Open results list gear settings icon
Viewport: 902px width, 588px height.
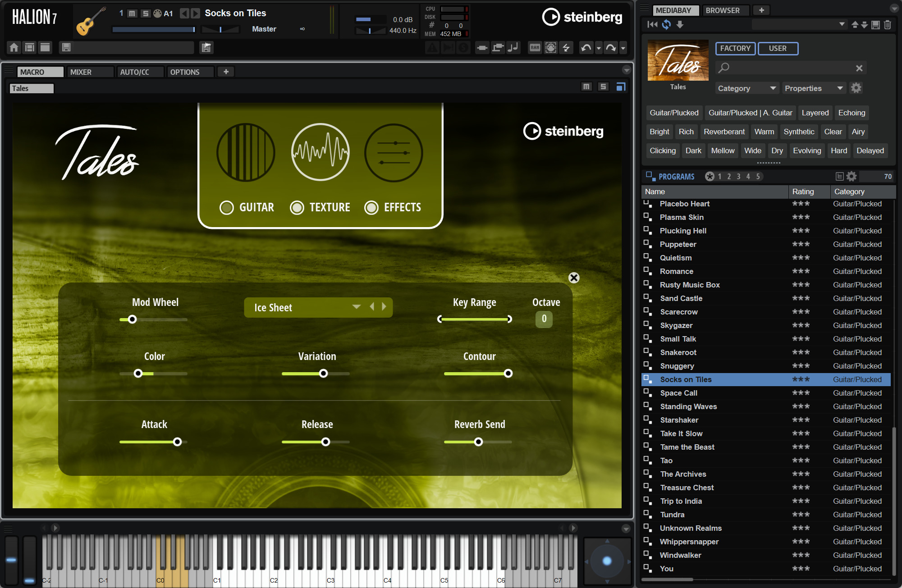click(852, 176)
